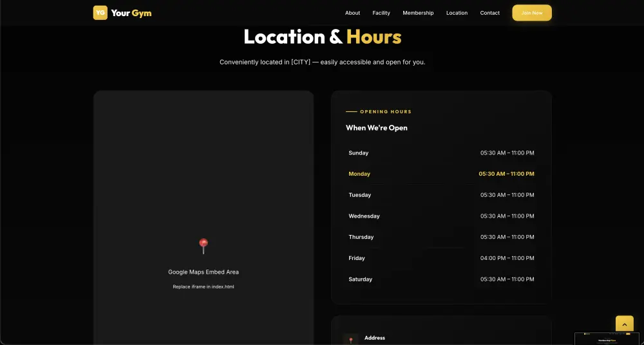Image resolution: width=644 pixels, height=345 pixels.
Task: Open the Contact nav link
Action: click(489, 13)
